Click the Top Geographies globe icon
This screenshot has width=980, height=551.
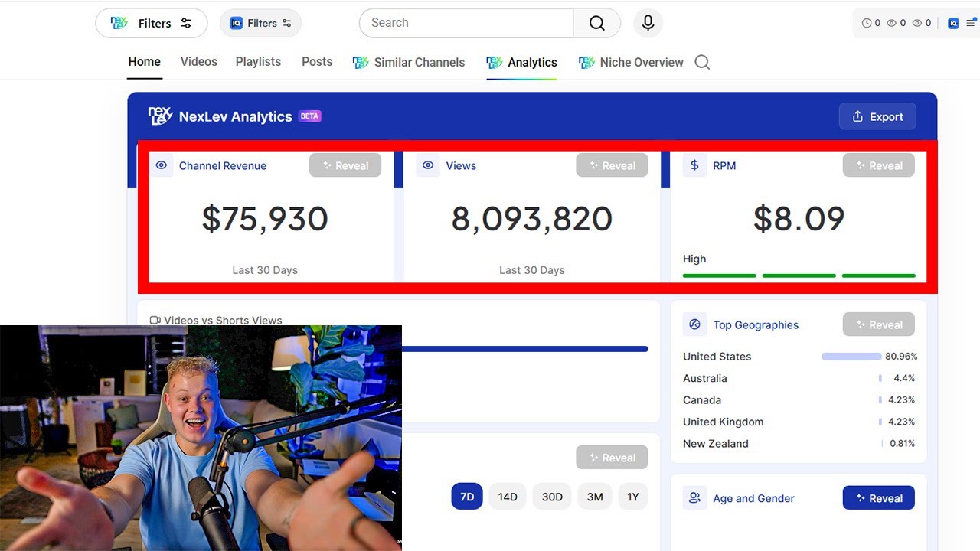click(694, 324)
